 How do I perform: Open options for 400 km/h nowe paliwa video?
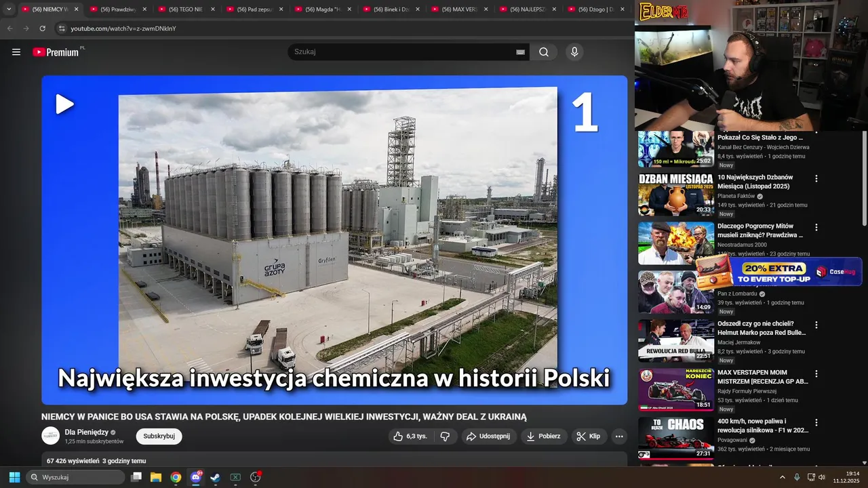click(x=816, y=422)
